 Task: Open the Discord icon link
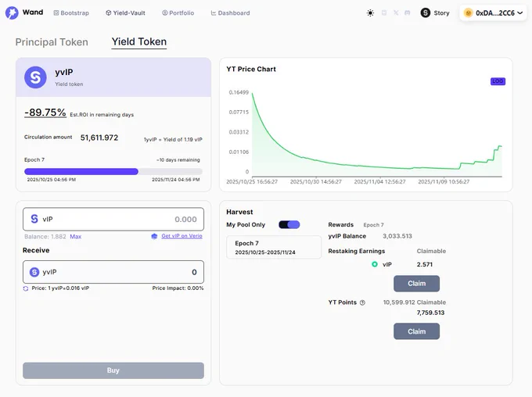coord(408,13)
